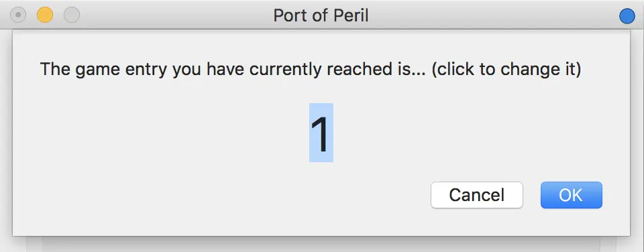Click the yellow traffic-light button
Image resolution: width=644 pixels, height=252 pixels.
(x=45, y=15)
